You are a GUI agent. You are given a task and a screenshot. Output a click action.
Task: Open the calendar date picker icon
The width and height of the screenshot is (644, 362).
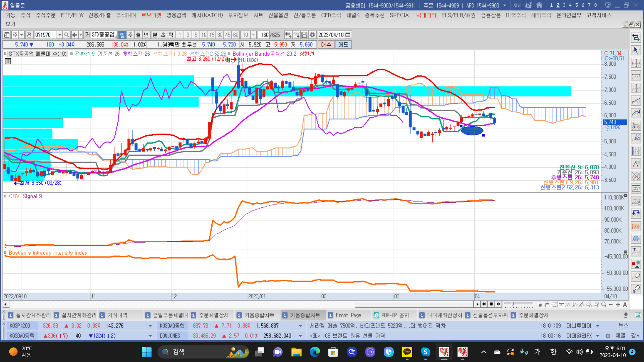click(348, 35)
